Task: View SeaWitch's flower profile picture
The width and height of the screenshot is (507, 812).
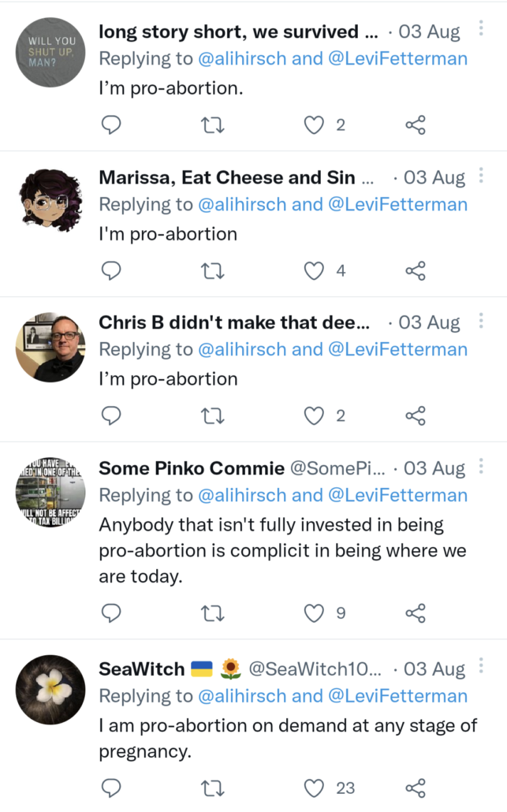Action: [50, 690]
